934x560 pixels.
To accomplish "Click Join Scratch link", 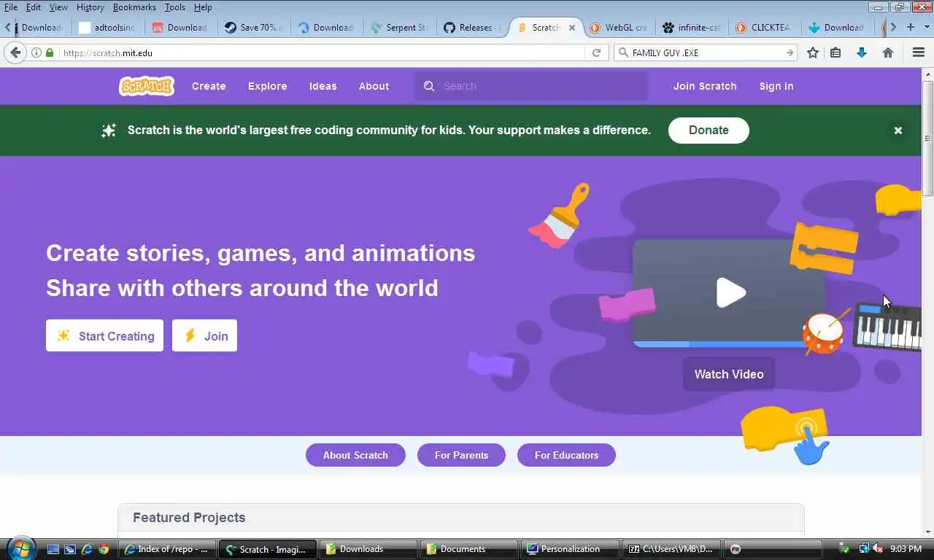I will point(705,86).
